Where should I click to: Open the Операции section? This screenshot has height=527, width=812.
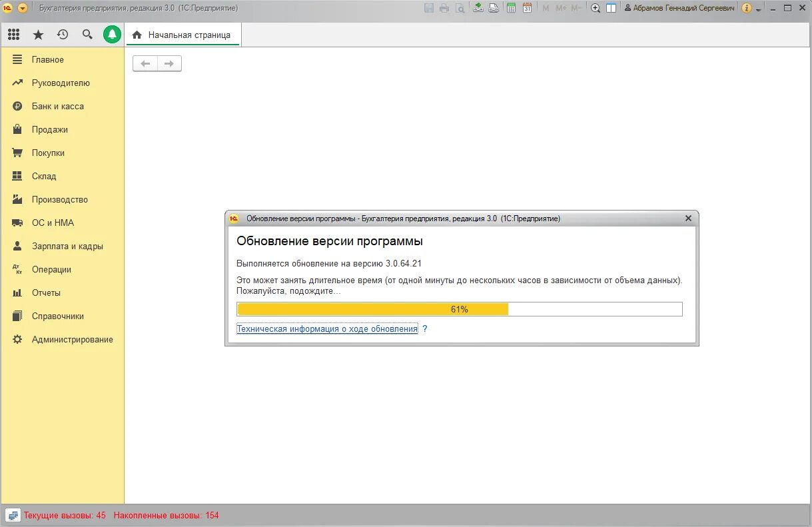click(63, 269)
